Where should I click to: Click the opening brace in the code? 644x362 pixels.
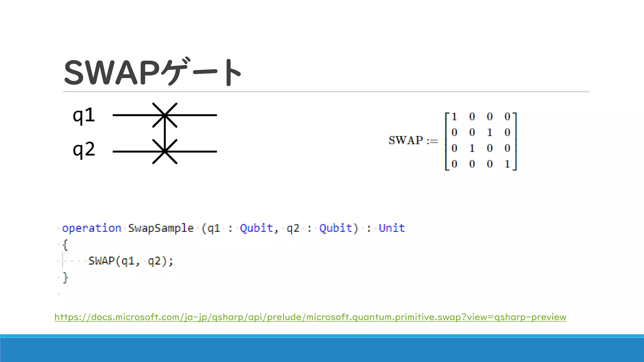65,245
